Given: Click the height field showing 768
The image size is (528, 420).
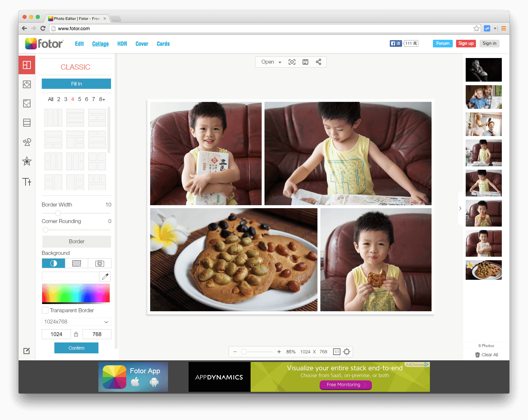Looking at the screenshot, I should pos(97,334).
